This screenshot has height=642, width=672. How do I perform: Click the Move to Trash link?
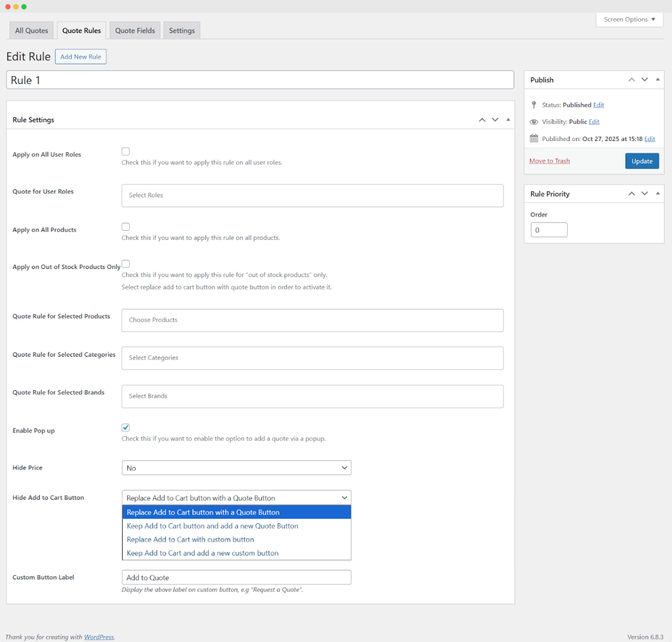click(549, 161)
